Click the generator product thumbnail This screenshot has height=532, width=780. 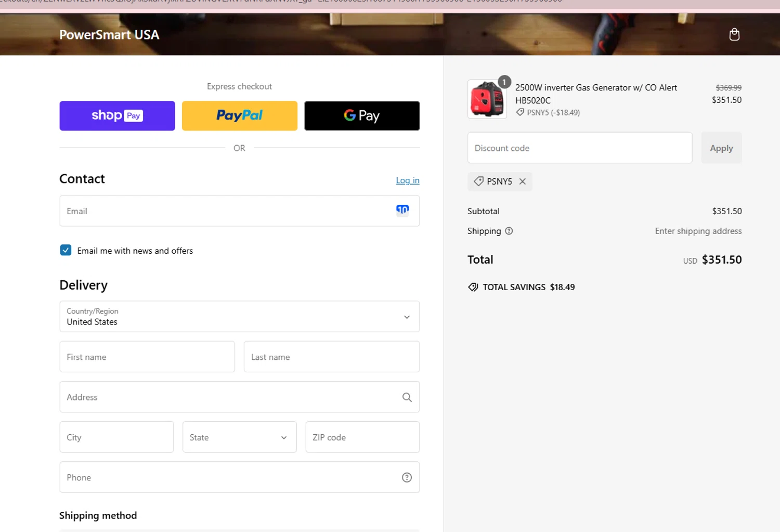487,99
